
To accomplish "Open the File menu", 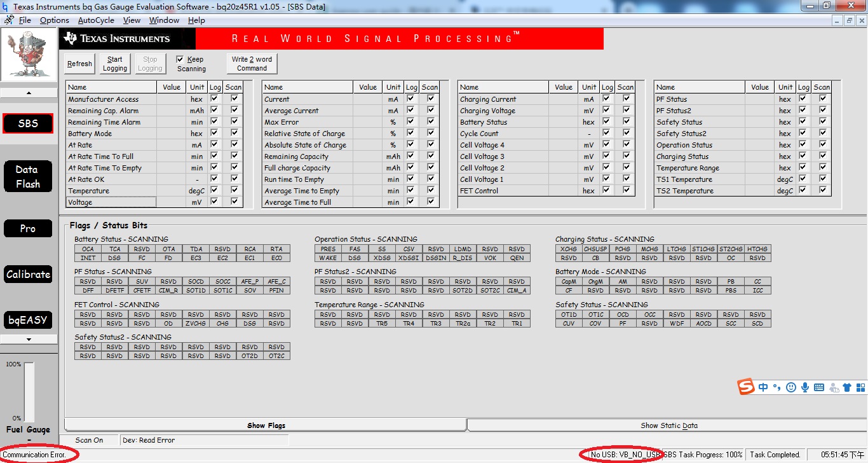I will point(25,20).
